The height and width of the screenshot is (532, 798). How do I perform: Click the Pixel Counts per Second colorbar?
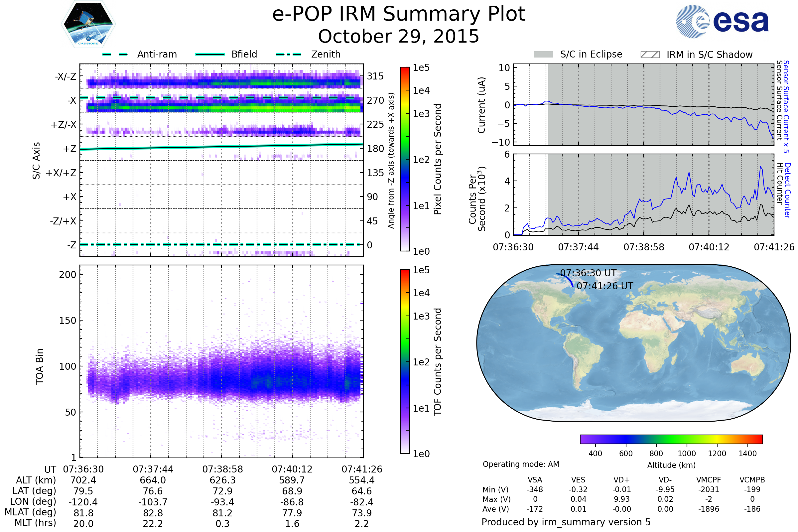(405, 159)
